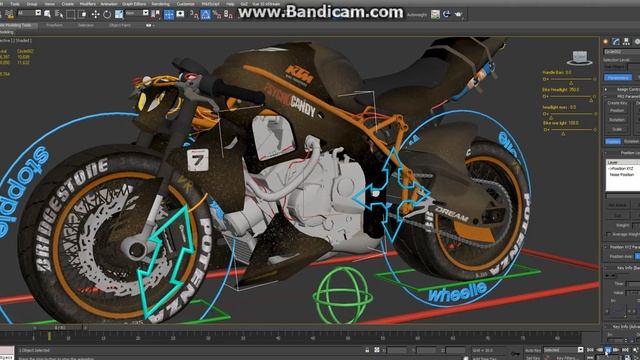Adjust the Handle Bars slider
The height and width of the screenshot is (360, 640).
click(x=571, y=82)
